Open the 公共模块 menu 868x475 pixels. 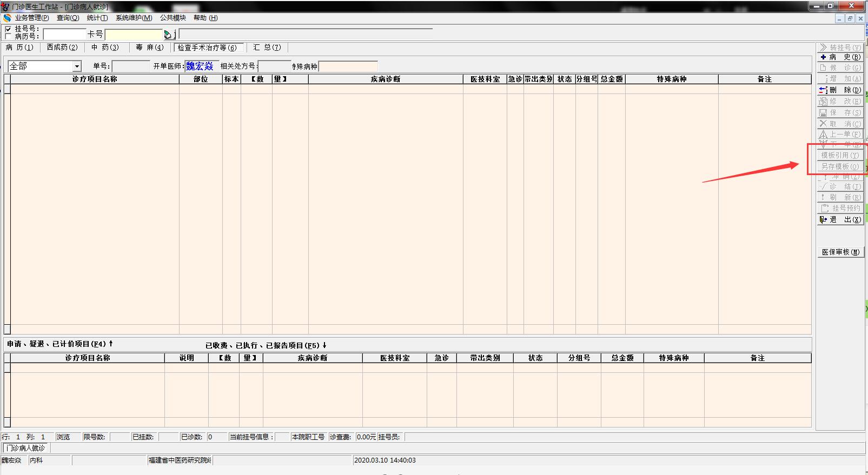tap(173, 18)
